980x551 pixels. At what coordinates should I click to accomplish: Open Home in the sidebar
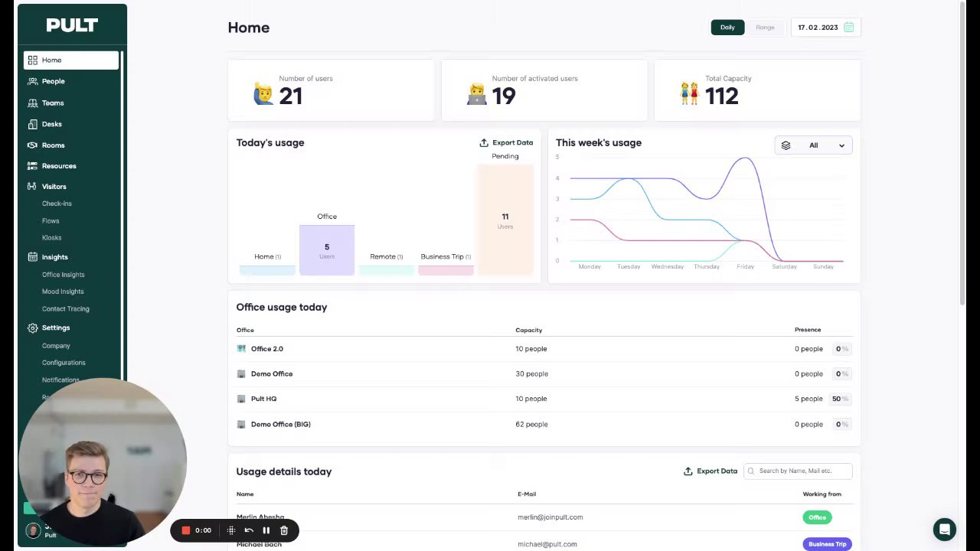(x=71, y=60)
